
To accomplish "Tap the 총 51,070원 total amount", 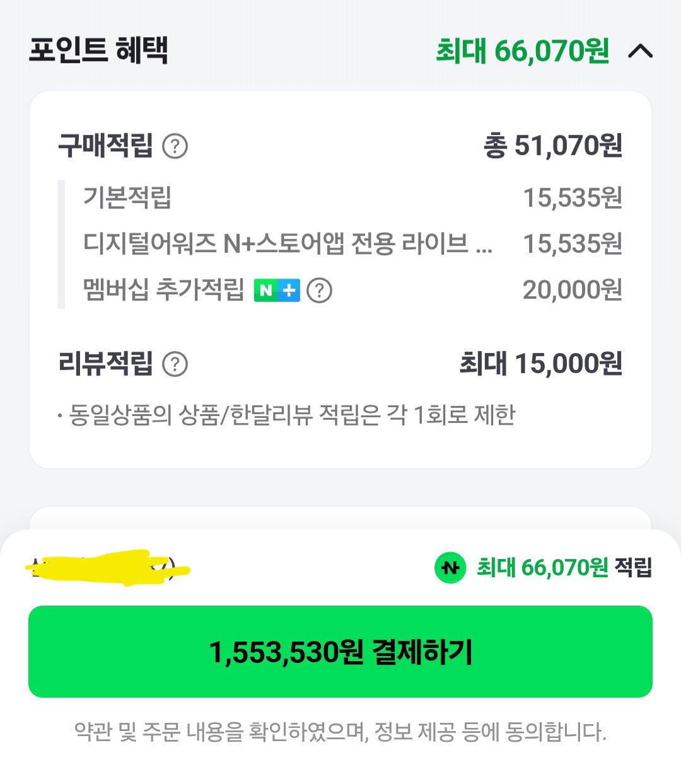I will coord(554,146).
